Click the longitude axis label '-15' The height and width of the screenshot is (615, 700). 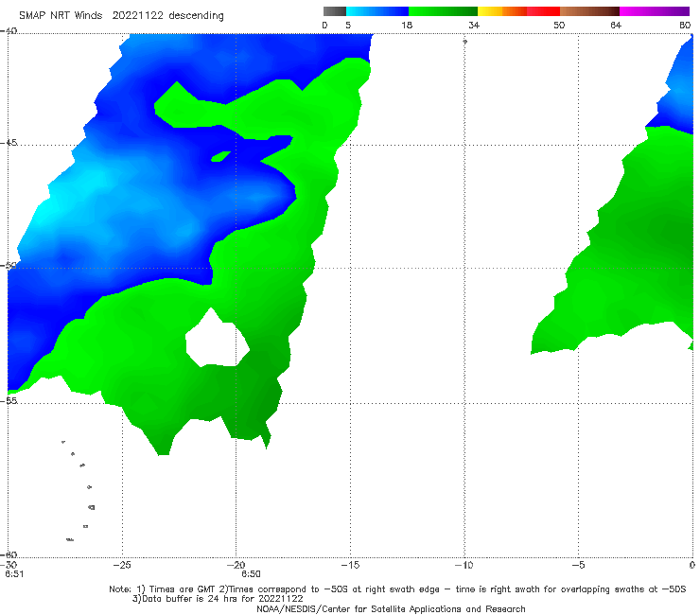tap(350, 565)
